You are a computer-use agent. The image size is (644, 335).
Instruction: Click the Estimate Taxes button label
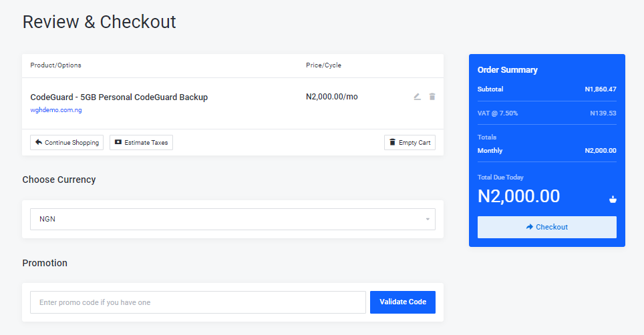pos(146,143)
